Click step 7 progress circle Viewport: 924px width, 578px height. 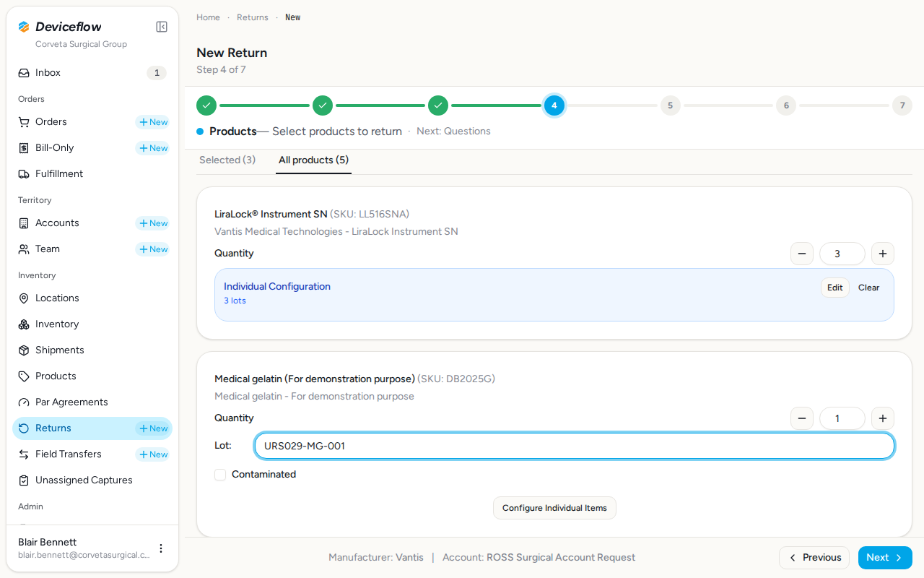(x=902, y=105)
